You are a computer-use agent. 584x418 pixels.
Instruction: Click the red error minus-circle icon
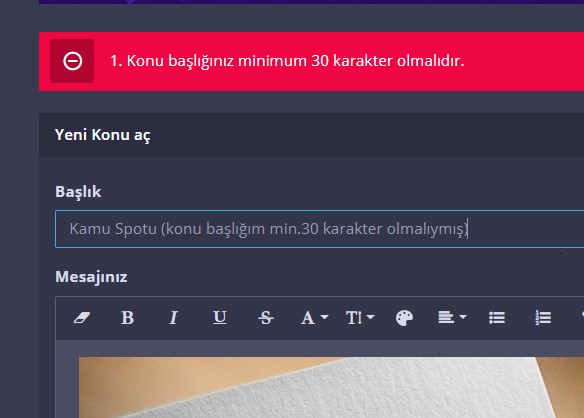pos(72,61)
